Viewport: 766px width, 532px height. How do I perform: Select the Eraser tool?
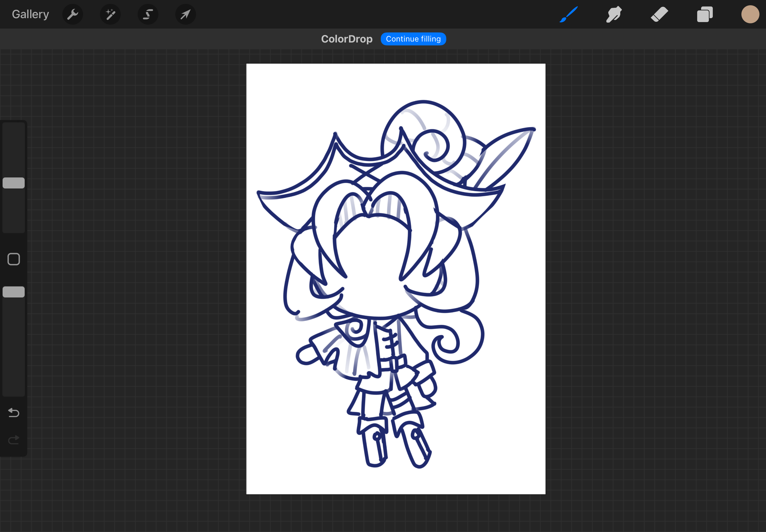click(x=659, y=14)
